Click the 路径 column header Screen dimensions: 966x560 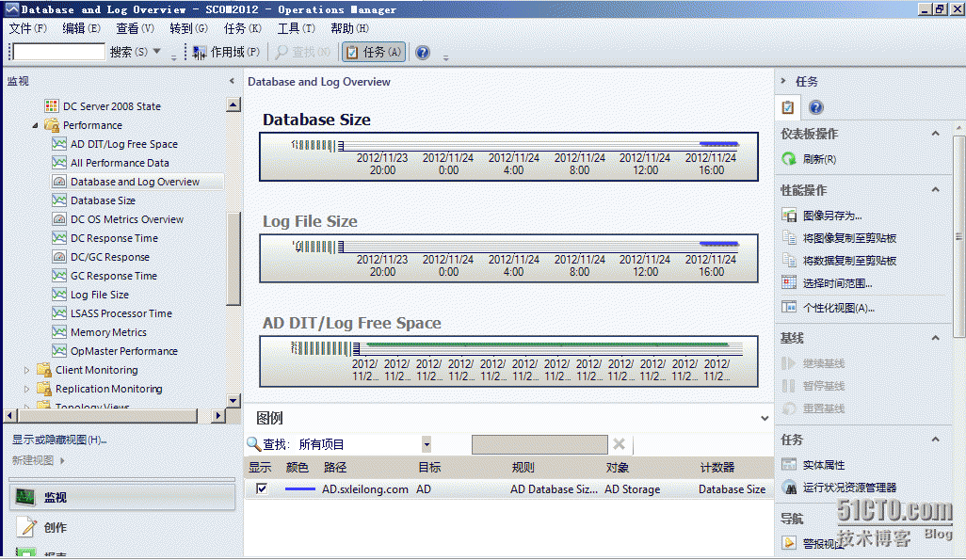coord(335,468)
